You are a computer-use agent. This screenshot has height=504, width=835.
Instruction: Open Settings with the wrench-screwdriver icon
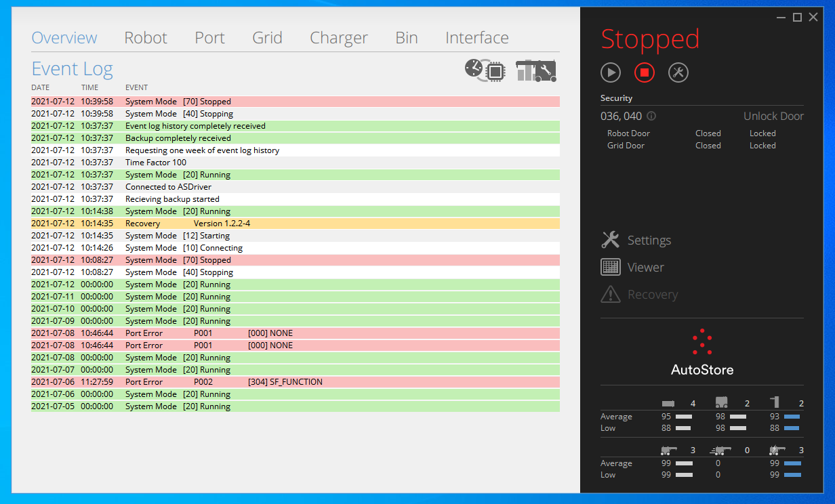tap(611, 240)
